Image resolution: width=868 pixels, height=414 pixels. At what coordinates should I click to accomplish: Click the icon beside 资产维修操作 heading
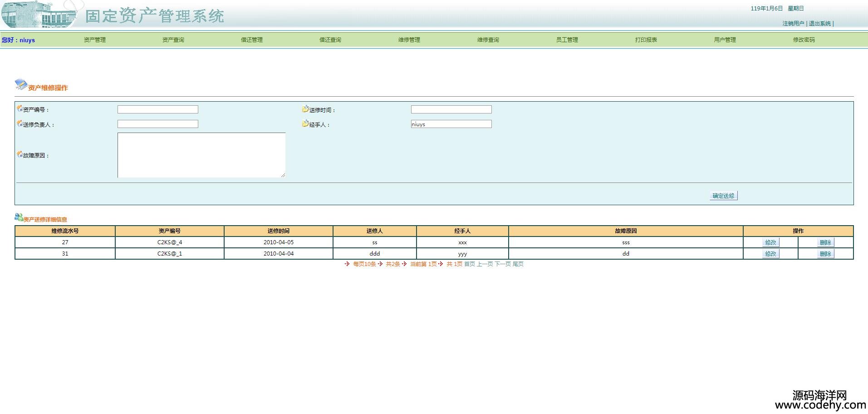(x=21, y=84)
